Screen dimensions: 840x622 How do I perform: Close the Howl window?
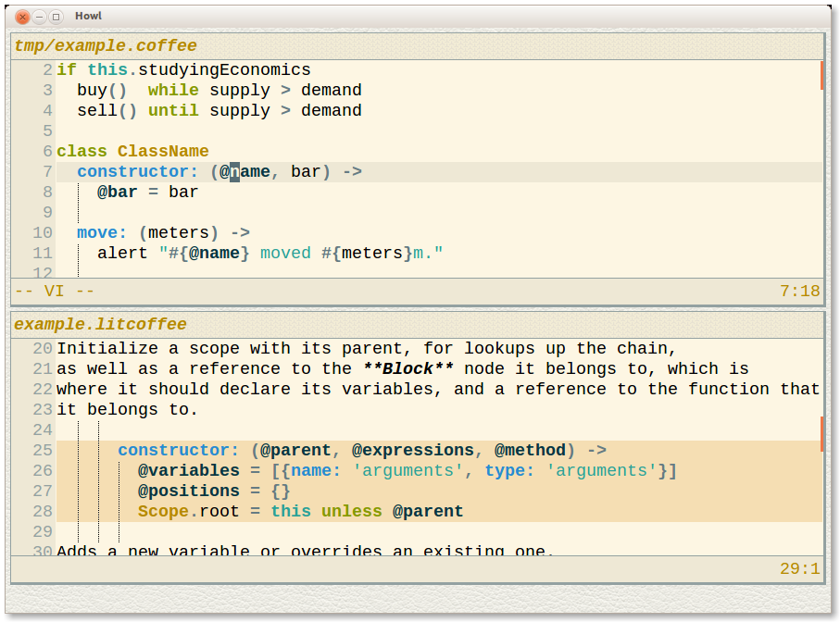(22, 18)
